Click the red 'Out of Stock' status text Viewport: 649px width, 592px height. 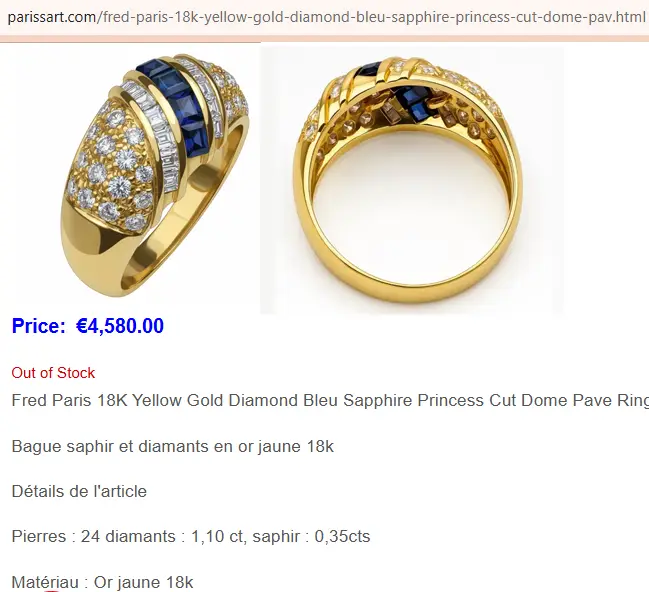click(x=53, y=373)
